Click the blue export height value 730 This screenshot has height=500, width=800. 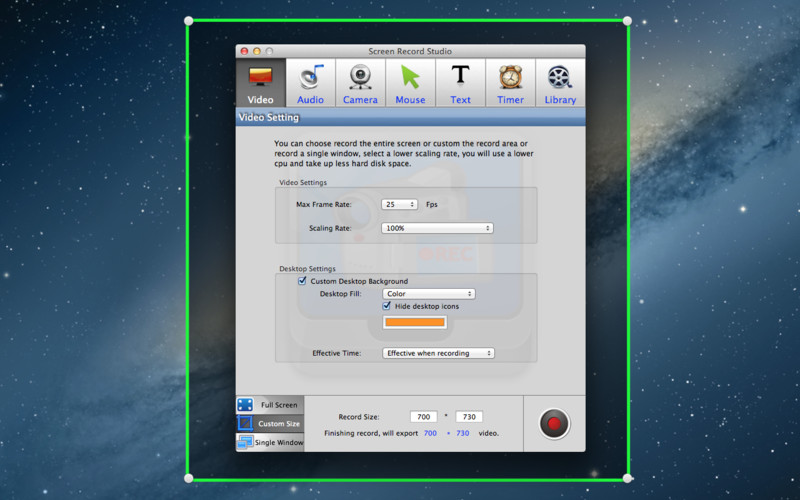pos(463,433)
